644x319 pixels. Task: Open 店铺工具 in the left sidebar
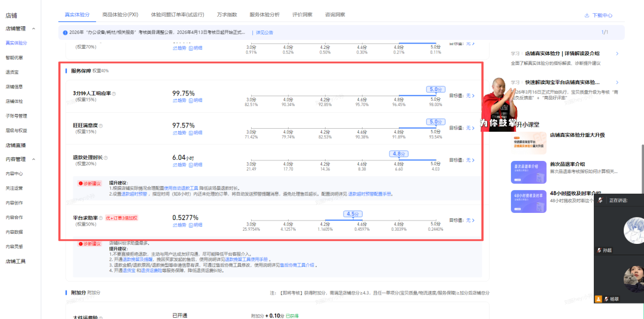(x=16, y=262)
